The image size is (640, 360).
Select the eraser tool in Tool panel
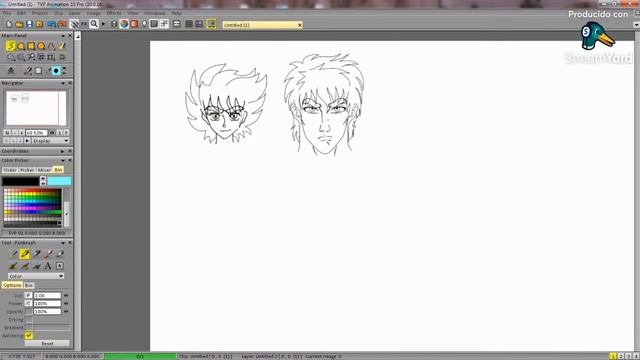60,254
